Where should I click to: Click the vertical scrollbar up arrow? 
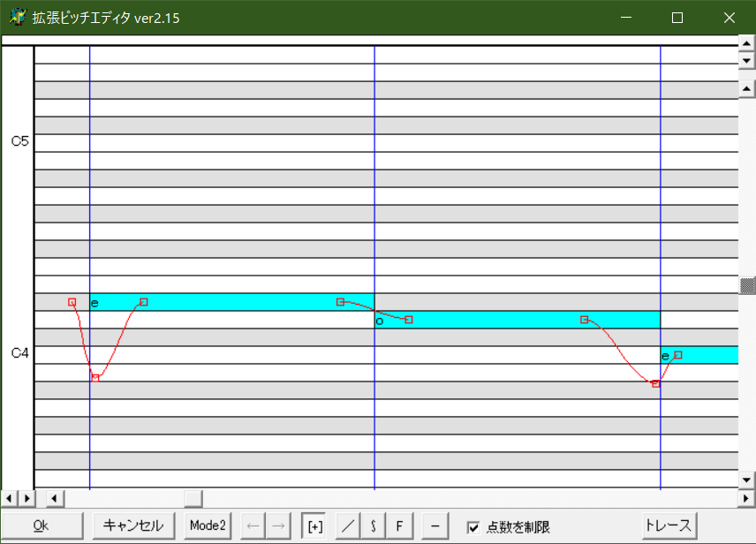coord(747,88)
